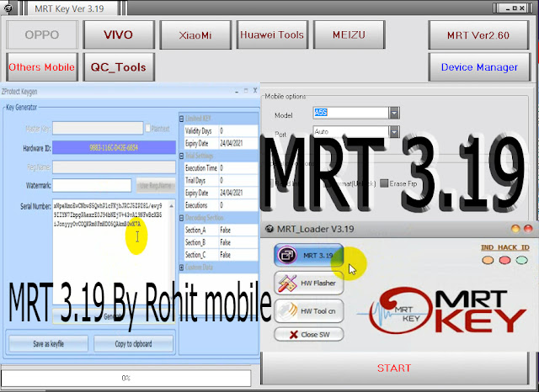This screenshot has width=539, height=392.
Task: Open Device Manager
Action: coord(479,67)
